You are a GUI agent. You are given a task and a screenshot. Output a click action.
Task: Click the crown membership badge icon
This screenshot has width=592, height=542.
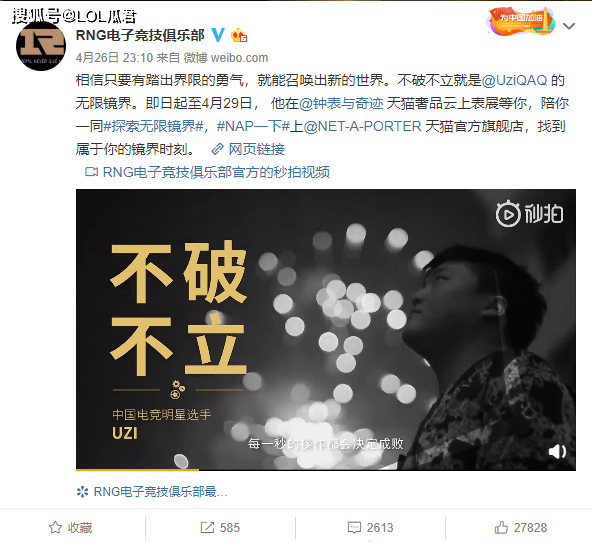tap(239, 35)
